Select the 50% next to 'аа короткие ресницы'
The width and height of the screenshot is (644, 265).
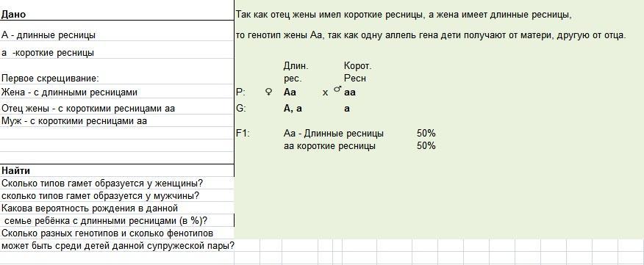[426, 146]
